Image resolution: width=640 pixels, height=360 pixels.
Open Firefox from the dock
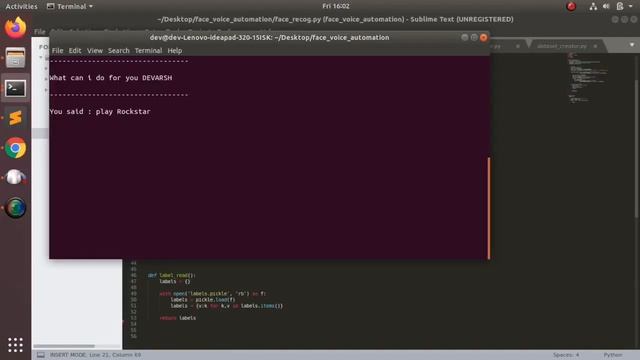(x=16, y=28)
